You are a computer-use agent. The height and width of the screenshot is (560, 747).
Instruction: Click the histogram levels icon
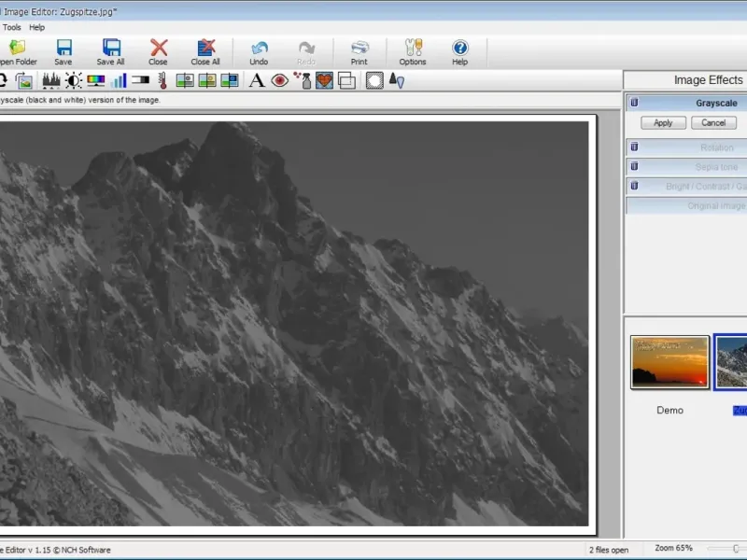pyautogui.click(x=50, y=81)
